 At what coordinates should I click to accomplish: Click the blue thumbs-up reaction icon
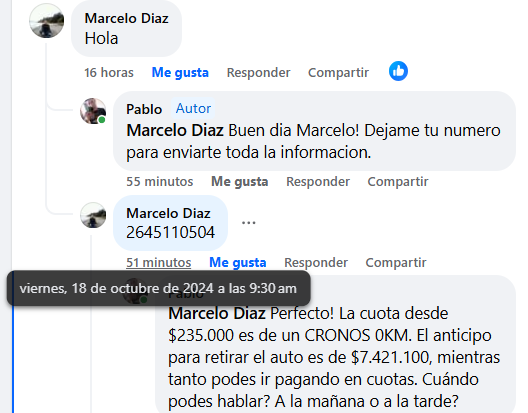[x=398, y=71]
